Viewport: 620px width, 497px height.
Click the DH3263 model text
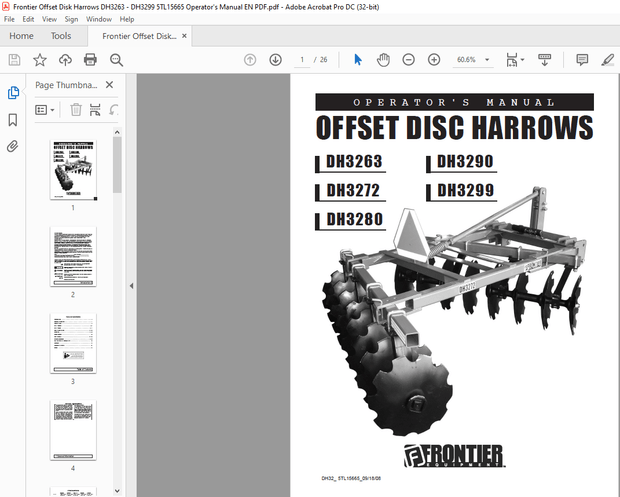354,162
